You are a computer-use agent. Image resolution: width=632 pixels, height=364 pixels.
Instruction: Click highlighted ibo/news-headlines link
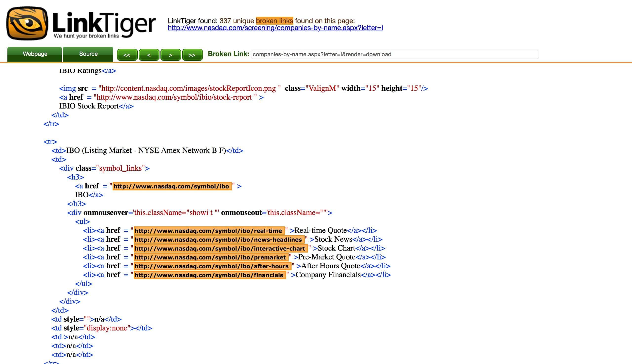[x=219, y=239]
